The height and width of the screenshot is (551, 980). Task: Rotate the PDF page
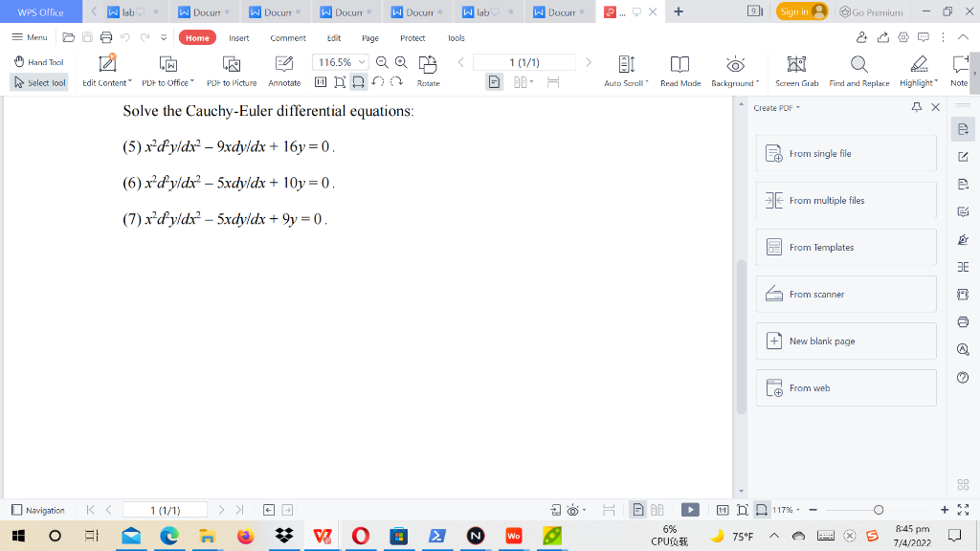click(428, 69)
